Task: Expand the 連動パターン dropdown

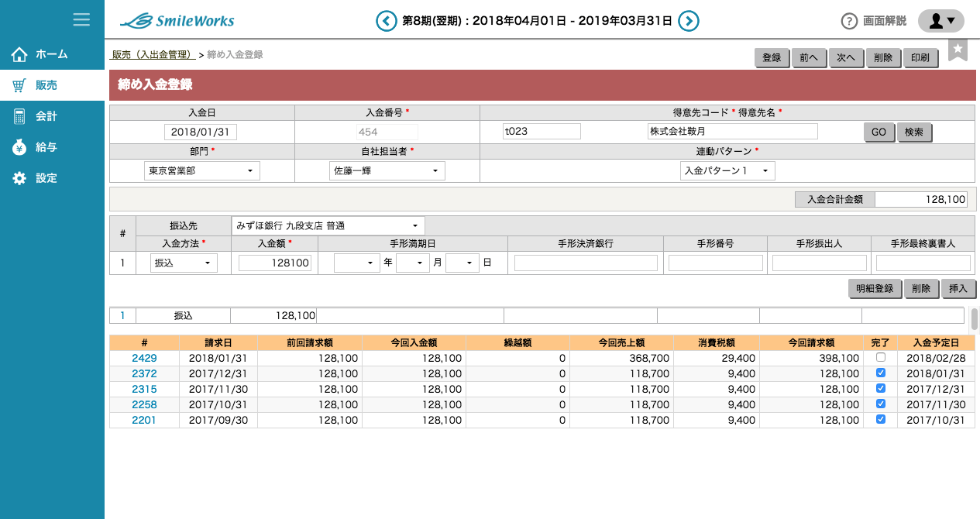Action: (x=727, y=170)
